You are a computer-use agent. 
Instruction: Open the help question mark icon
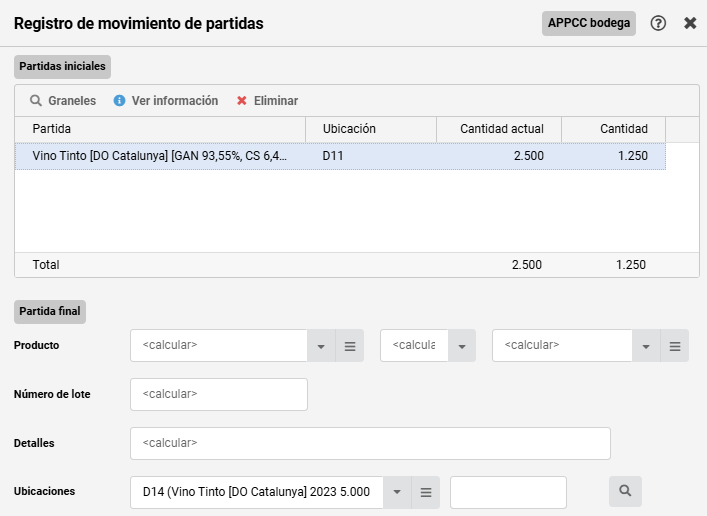[658, 23]
